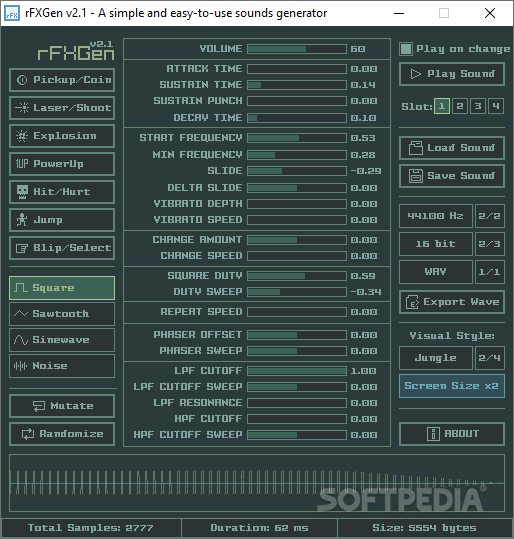Adjust the PHASER OFFSET slider
This screenshot has height=539, width=514.
pyautogui.click(x=297, y=335)
